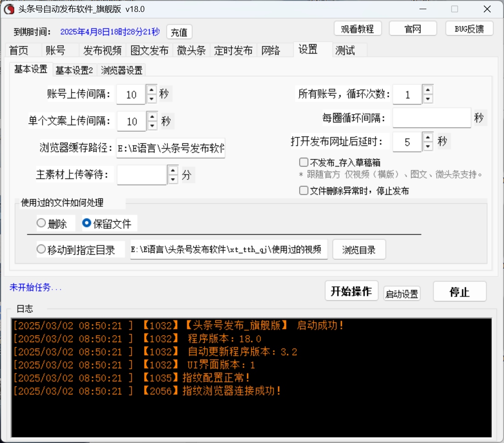Click the 浏览器缓存路径 input field
The width and height of the screenshot is (504, 443).
point(170,148)
